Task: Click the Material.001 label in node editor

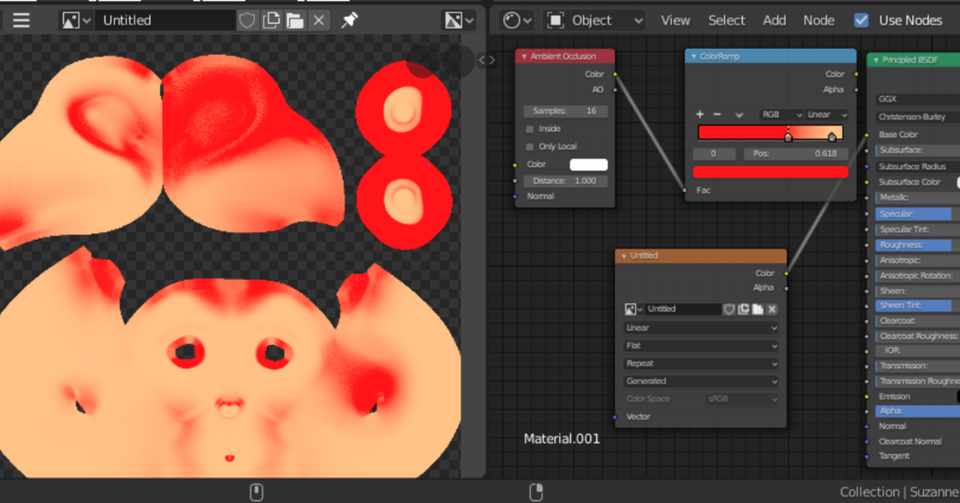Action: pos(561,439)
